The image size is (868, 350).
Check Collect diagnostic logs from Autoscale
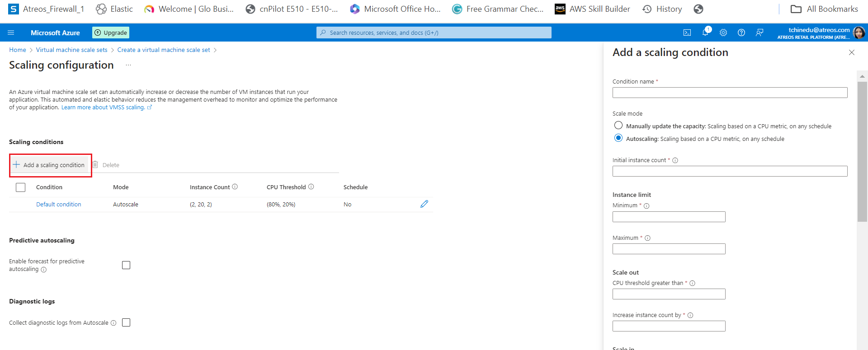pyautogui.click(x=126, y=322)
